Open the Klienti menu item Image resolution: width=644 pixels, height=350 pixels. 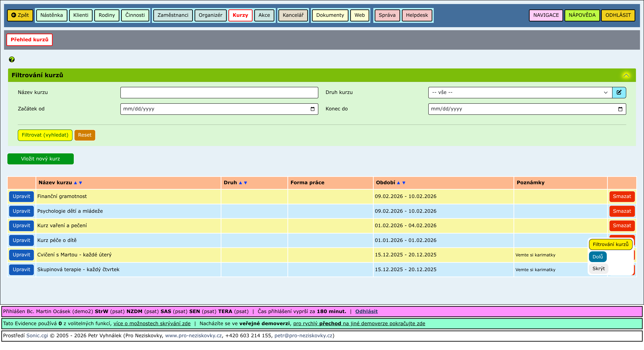(81, 15)
